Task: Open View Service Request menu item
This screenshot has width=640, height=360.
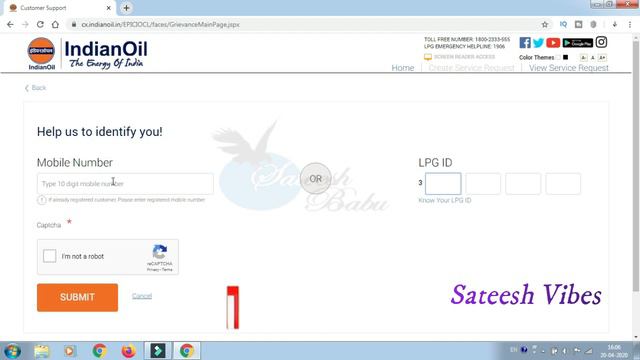Action: click(569, 68)
